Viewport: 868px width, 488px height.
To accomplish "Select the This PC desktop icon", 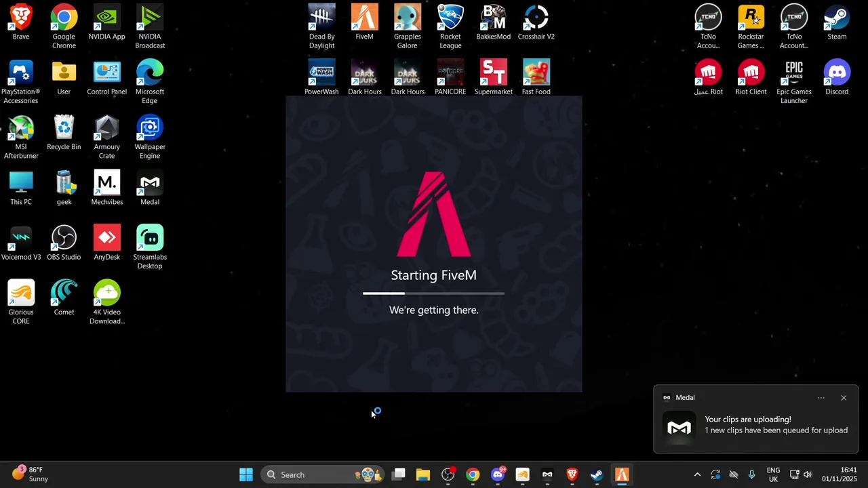I will pyautogui.click(x=20, y=188).
